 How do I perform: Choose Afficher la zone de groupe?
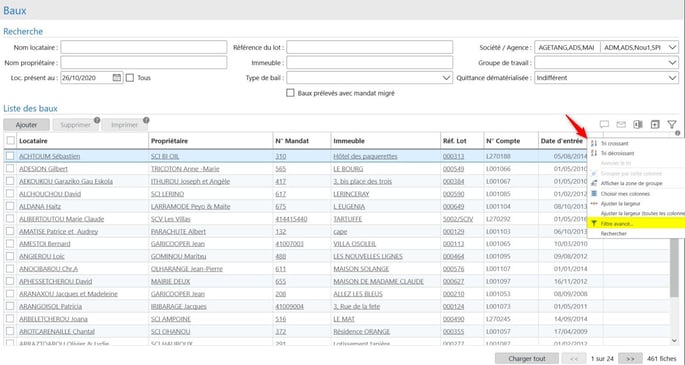point(631,183)
